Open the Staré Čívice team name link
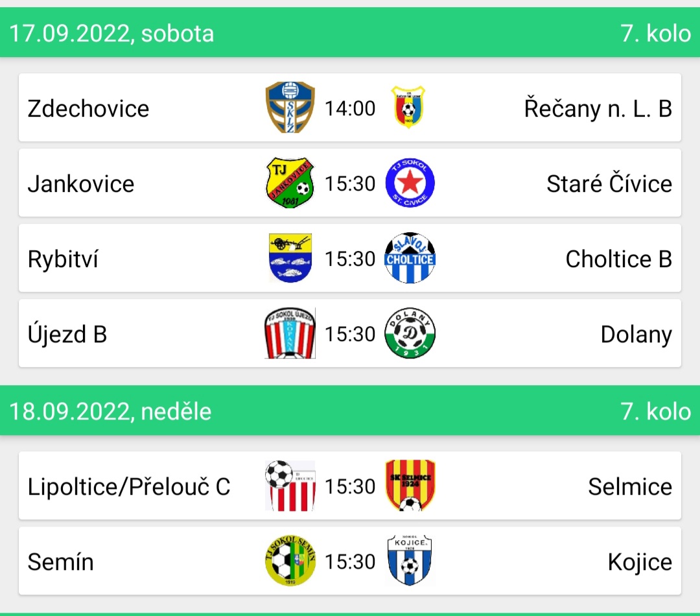Viewport: 700px width, 616px height. [x=609, y=184]
